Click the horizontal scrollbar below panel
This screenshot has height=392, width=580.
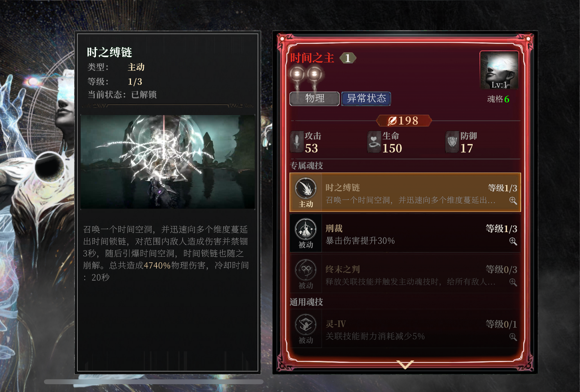click(154, 382)
